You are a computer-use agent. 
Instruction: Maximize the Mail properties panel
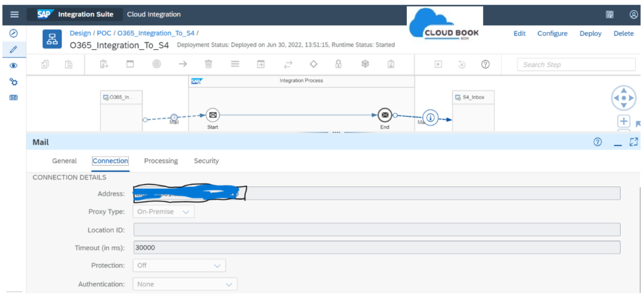[634, 142]
